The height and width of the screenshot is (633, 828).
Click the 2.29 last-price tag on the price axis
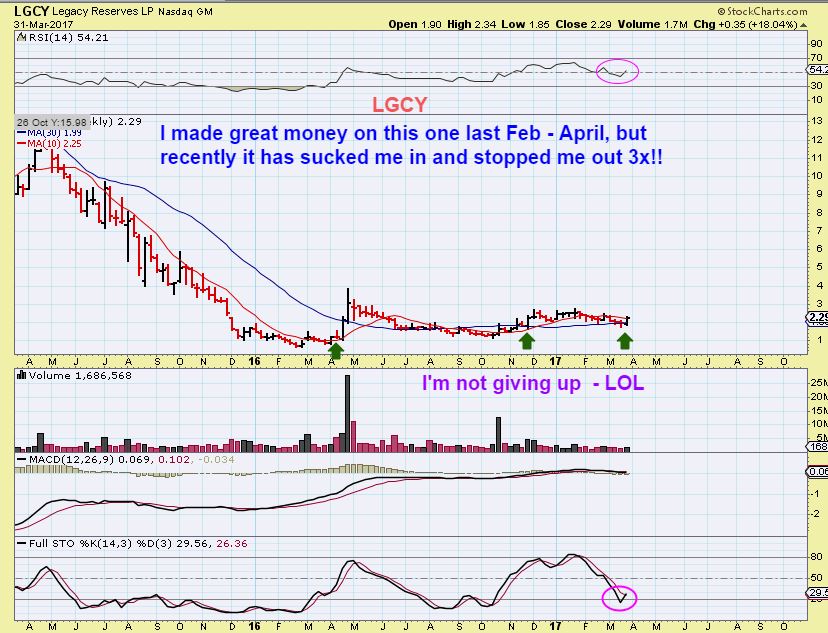(817, 317)
